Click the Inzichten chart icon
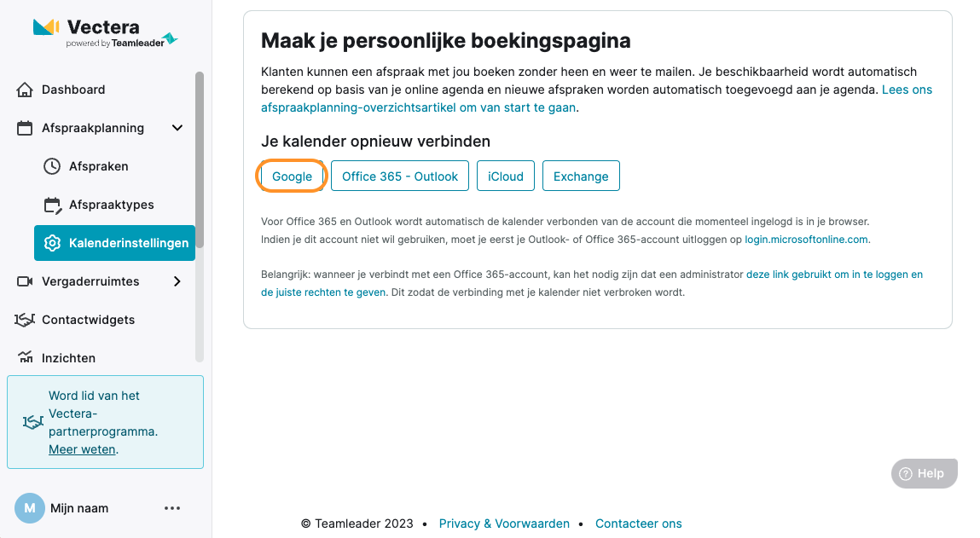 click(25, 357)
